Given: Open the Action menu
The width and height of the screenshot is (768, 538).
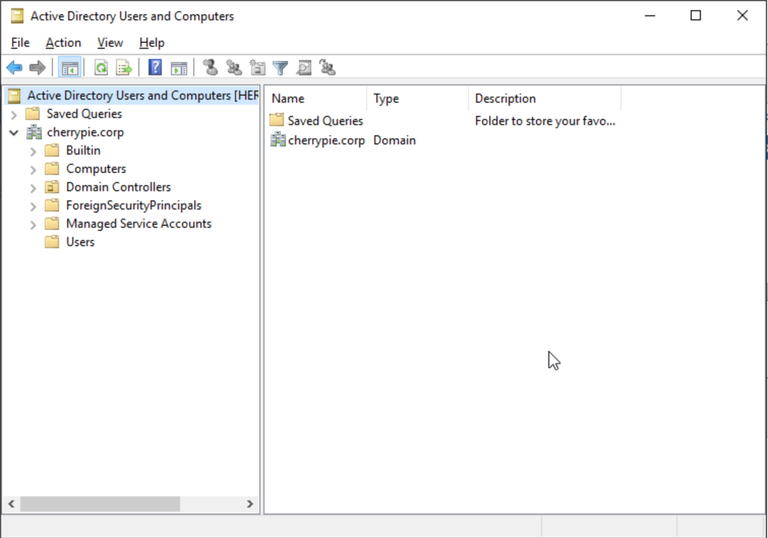Looking at the screenshot, I should coord(63,43).
